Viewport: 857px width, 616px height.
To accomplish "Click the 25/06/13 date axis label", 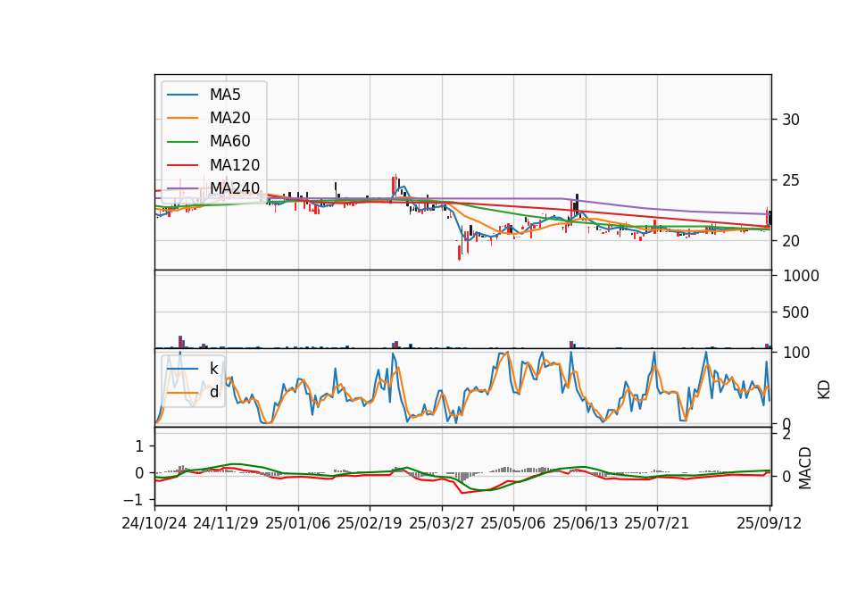I will click(586, 523).
